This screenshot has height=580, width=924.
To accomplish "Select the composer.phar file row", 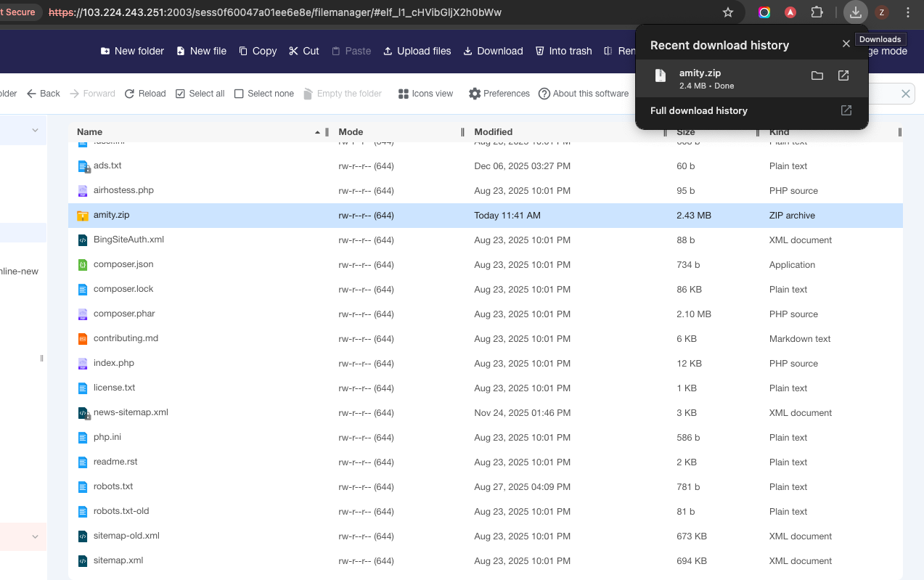I will [124, 314].
